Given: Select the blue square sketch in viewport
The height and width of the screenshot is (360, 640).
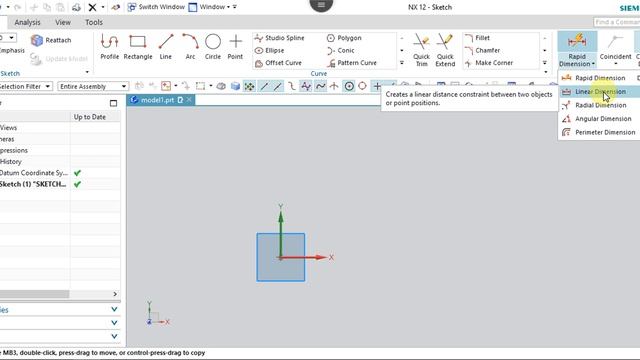Looking at the screenshot, I should pos(281,257).
